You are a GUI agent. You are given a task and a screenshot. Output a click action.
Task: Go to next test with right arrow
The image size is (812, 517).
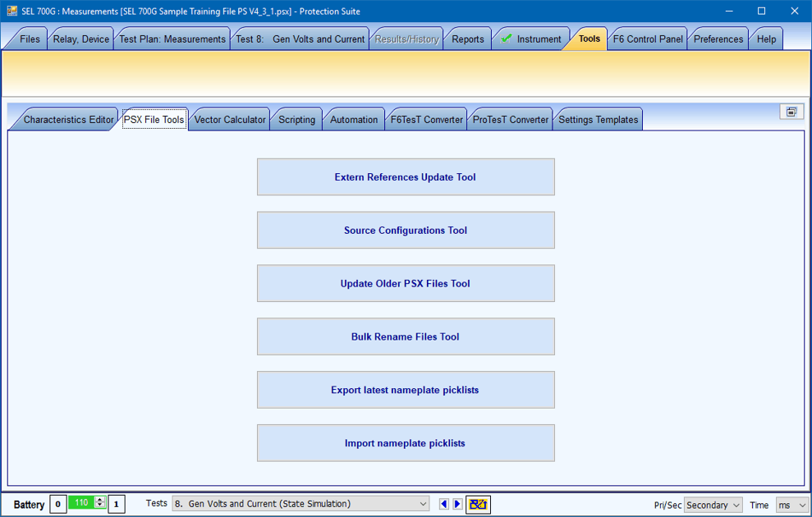pos(457,504)
